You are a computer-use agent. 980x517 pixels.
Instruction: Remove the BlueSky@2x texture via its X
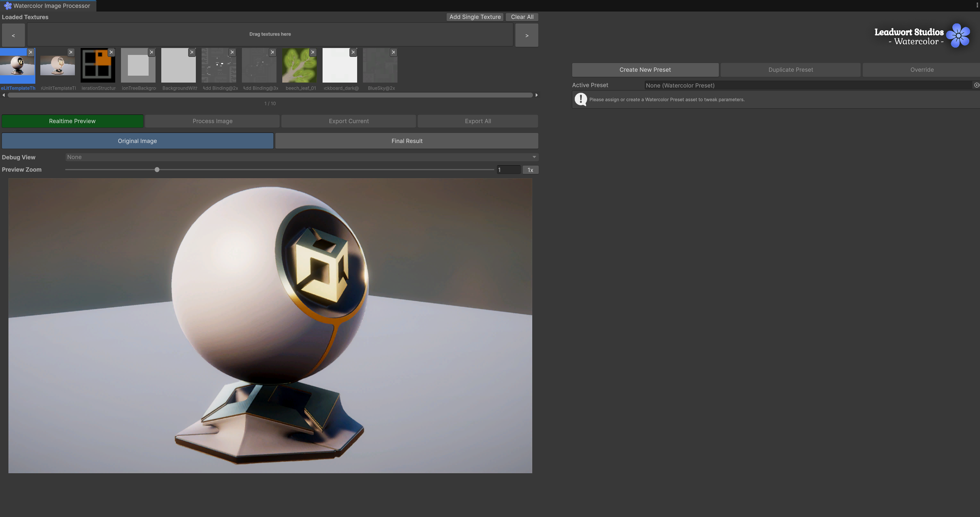(x=394, y=52)
